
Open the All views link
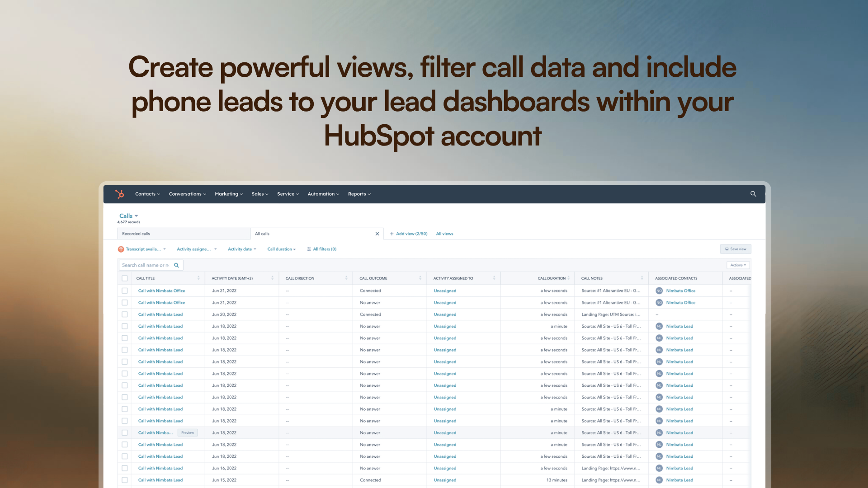tap(444, 234)
